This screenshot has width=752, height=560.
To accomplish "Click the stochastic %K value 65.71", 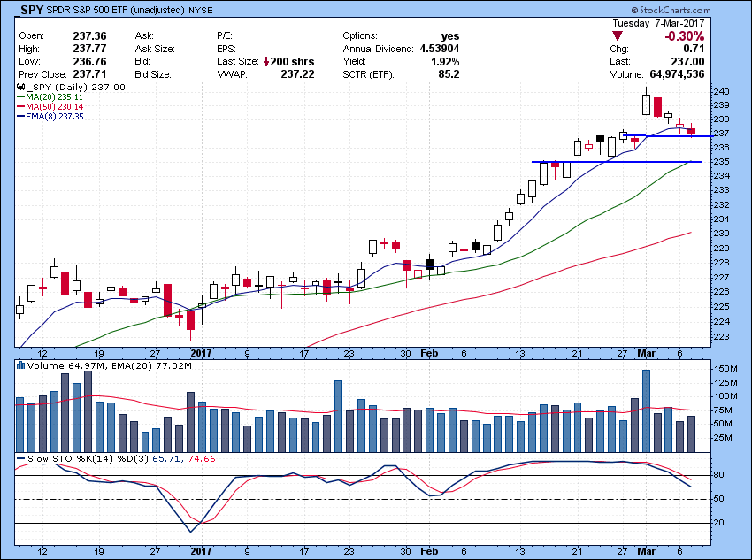I will coord(166,459).
